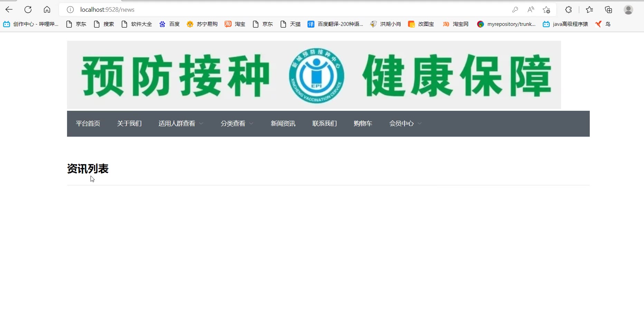Open the 改图宝 bookmark
This screenshot has width=644, height=323.
421,24
